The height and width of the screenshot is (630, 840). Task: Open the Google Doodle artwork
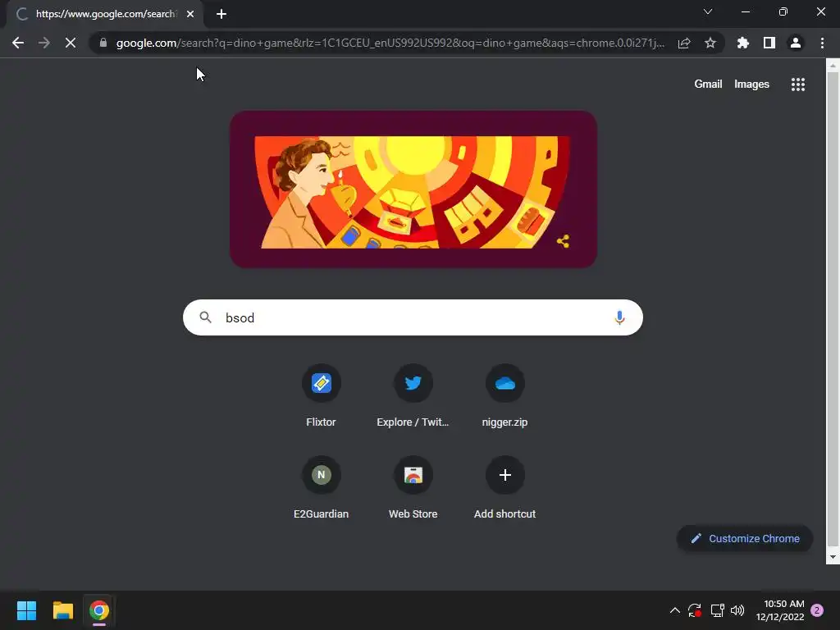(413, 189)
